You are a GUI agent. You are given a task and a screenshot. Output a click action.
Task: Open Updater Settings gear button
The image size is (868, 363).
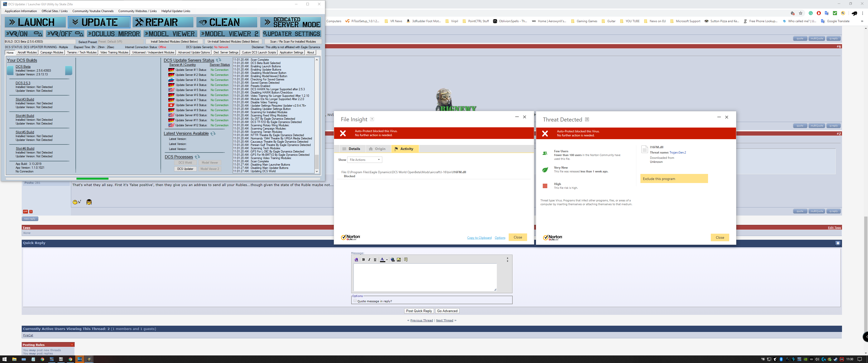pos(291,34)
